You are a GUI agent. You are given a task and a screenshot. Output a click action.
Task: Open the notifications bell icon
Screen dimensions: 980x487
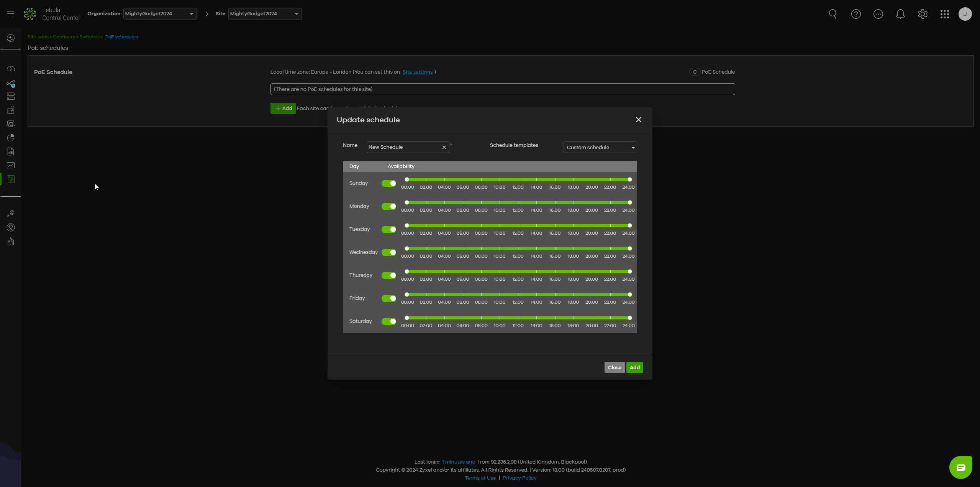pos(900,14)
